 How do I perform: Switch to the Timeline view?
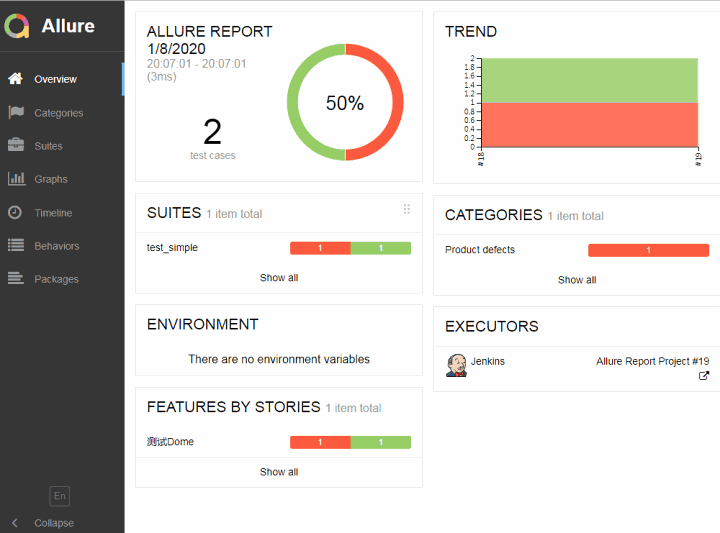tap(62, 213)
